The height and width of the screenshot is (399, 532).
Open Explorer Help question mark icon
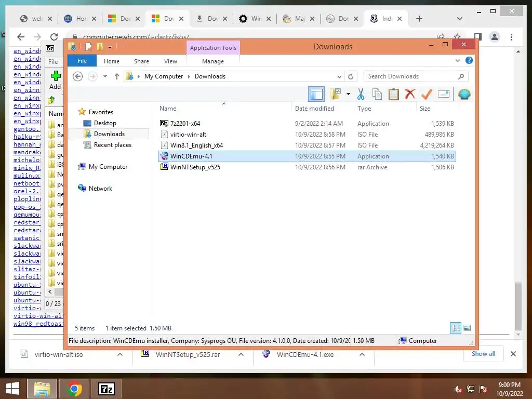pyautogui.click(x=469, y=60)
